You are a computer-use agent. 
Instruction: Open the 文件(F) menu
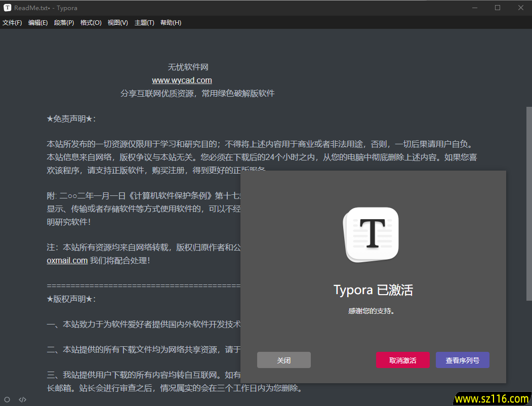point(12,23)
